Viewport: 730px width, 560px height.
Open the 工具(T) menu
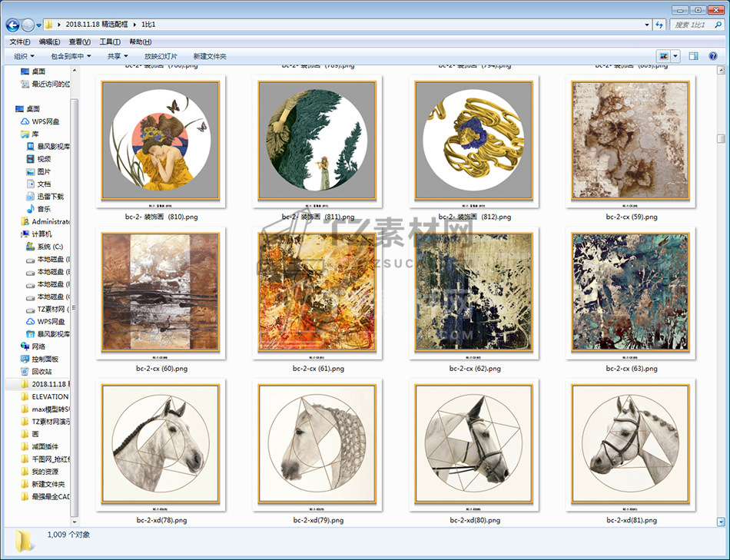coord(110,41)
